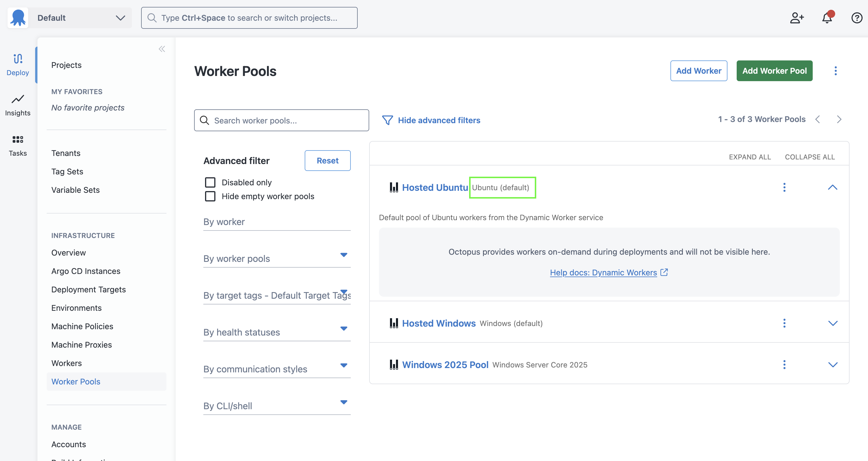Open page overflow menu beside Add Worker Pool
Image resolution: width=868 pixels, height=461 pixels.
coord(836,71)
